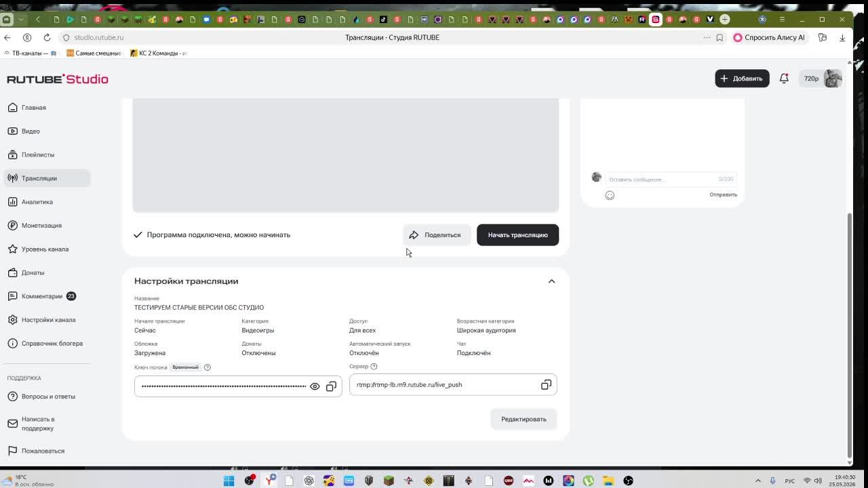Viewport: 868px width, 488px height.
Task: Click Отправить in chat
Action: pyautogui.click(x=723, y=195)
